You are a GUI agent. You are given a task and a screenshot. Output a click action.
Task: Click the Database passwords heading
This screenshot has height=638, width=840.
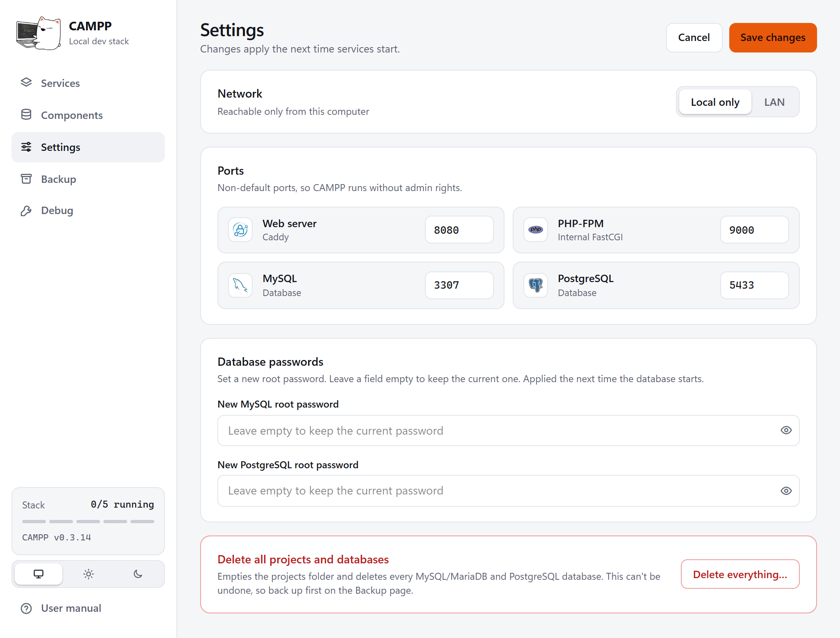270,362
